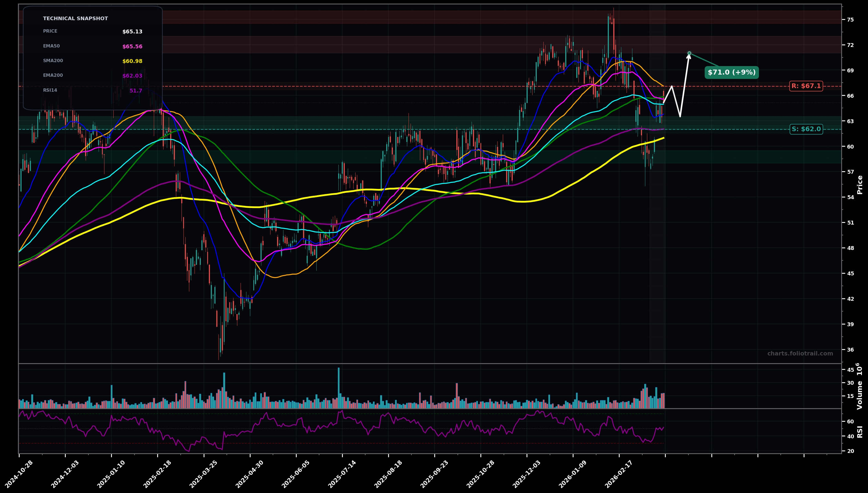868x493 pixels.
Task: Click the EMA50 legend entry in Technical Snapshot
Action: [51, 46]
